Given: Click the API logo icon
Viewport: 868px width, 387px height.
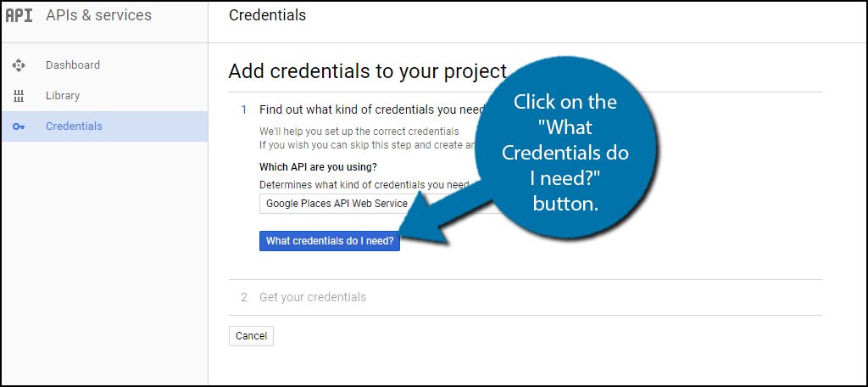Looking at the screenshot, I should click(x=19, y=15).
